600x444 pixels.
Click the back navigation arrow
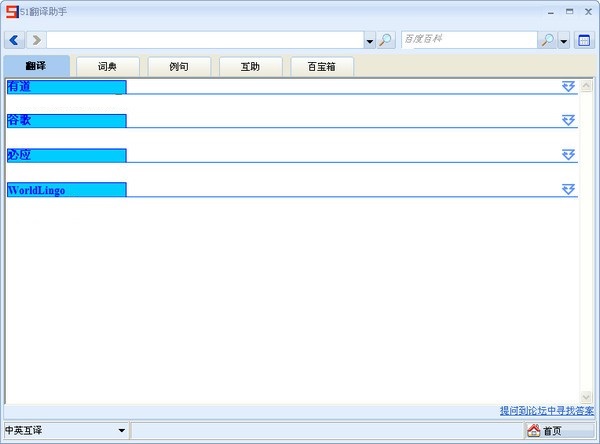click(15, 40)
